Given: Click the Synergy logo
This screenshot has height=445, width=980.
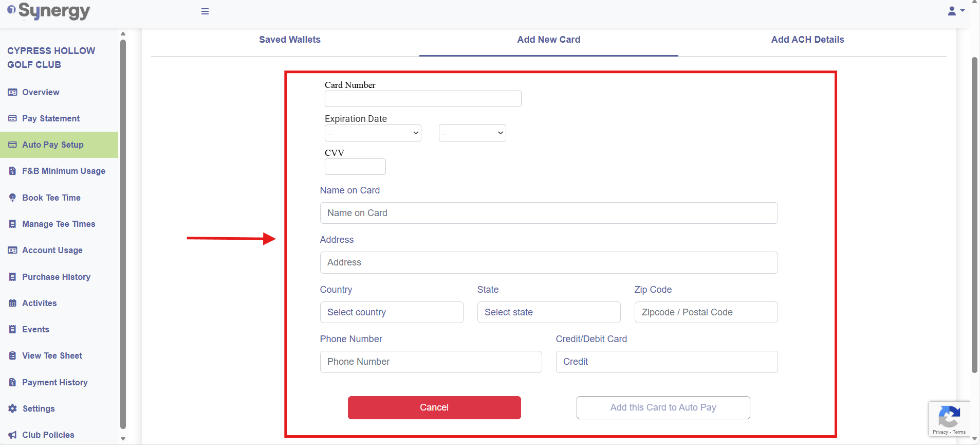Looking at the screenshot, I should click(49, 11).
